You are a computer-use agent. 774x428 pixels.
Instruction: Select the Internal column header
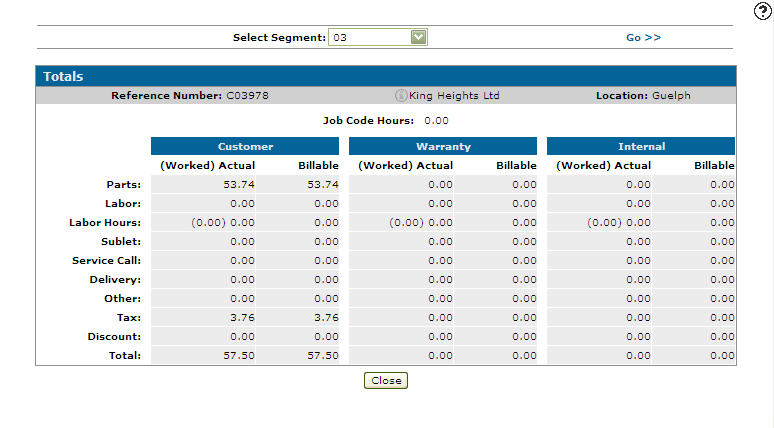pyautogui.click(x=640, y=146)
